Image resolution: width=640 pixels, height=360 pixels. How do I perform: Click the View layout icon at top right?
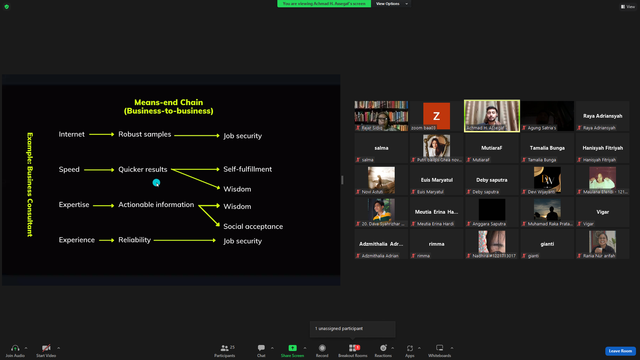[628, 7]
